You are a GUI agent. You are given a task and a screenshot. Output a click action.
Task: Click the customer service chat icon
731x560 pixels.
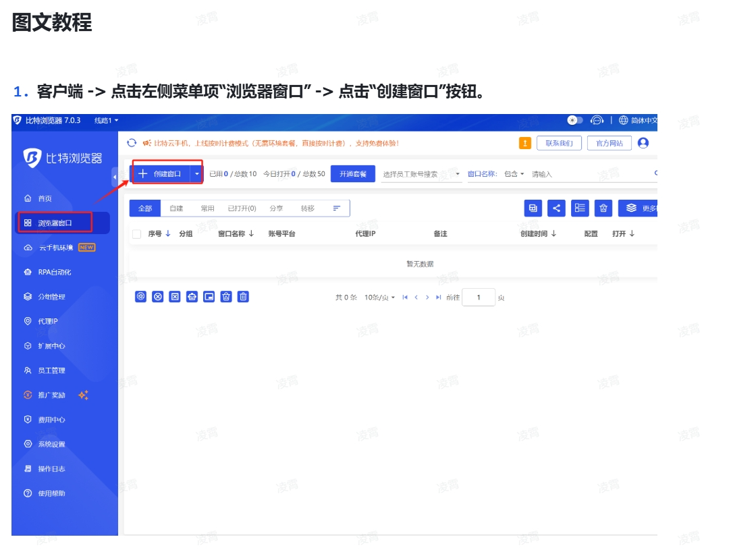[597, 120]
